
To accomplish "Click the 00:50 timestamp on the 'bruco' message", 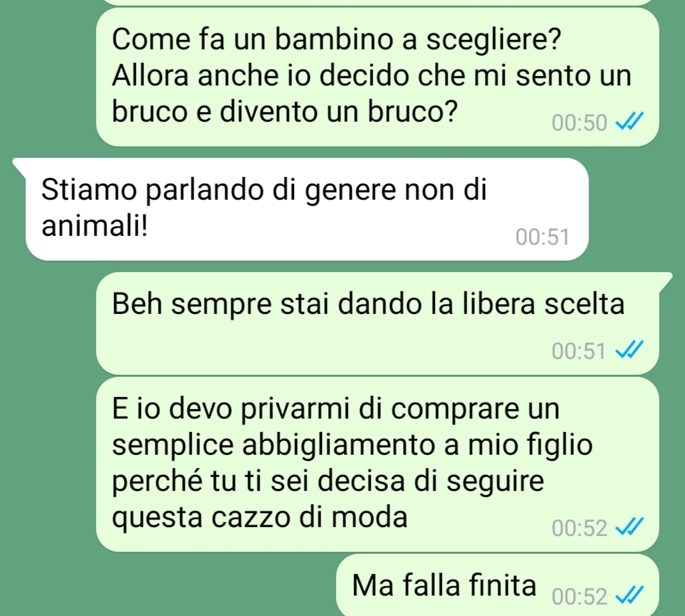I will [579, 122].
